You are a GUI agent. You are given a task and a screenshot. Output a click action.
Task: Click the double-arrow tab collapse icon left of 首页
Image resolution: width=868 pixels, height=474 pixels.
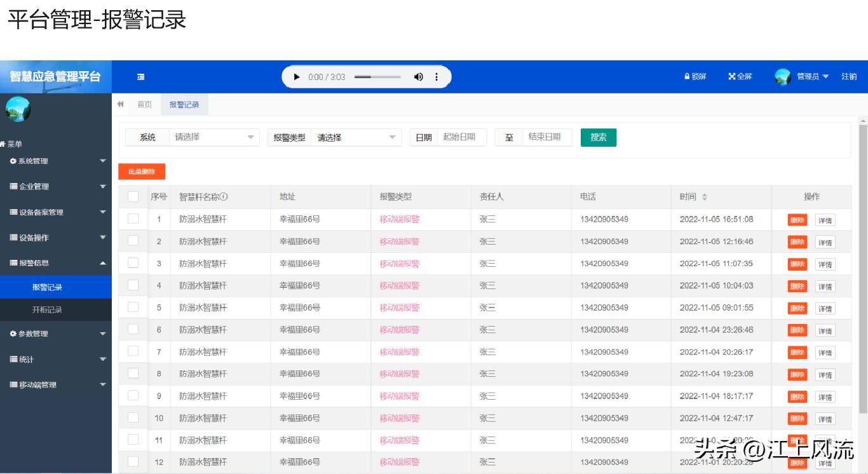click(120, 104)
